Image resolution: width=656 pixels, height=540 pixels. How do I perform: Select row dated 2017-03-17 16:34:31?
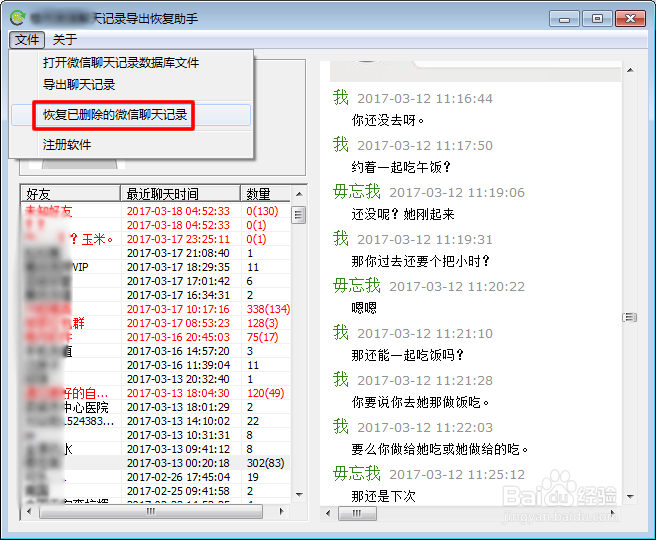pyautogui.click(x=156, y=295)
